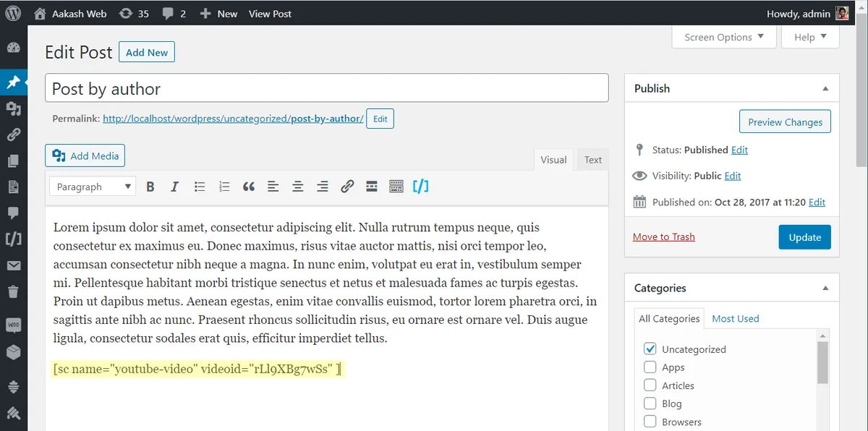Insert Read More tag
This screenshot has height=431, width=868.
372,187
